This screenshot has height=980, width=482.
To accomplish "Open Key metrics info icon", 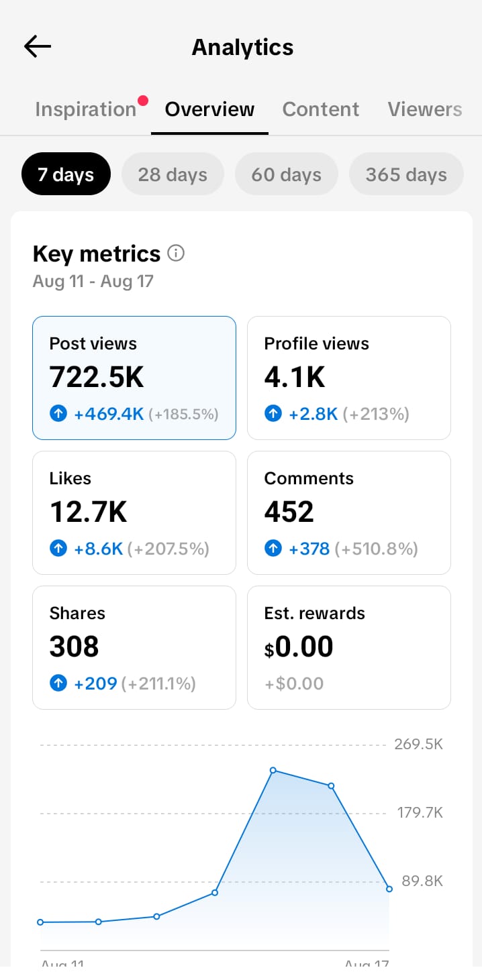I will click(x=176, y=254).
